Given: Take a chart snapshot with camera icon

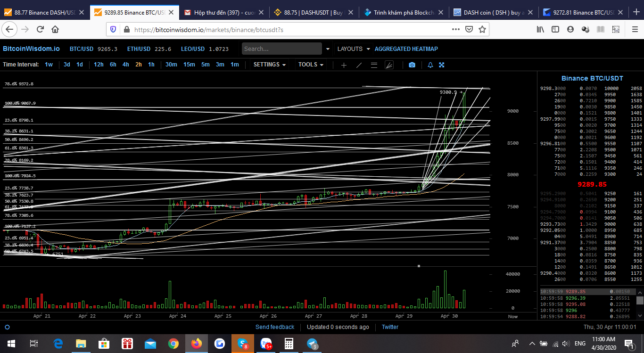Looking at the screenshot, I should tap(412, 65).
